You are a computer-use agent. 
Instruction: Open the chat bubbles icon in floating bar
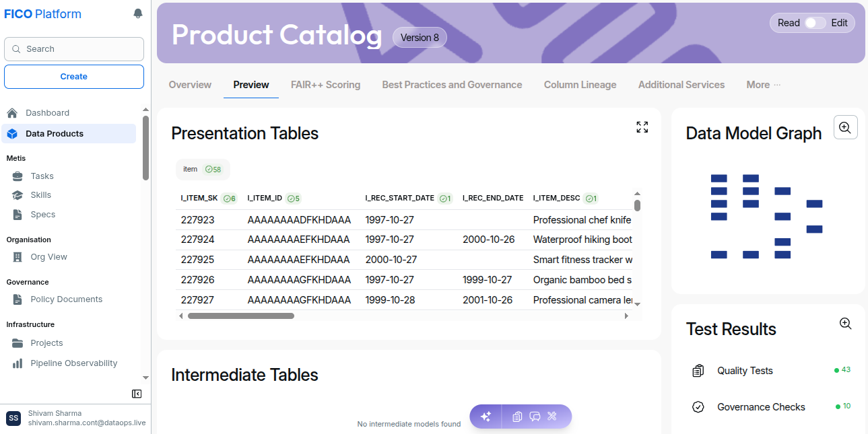tap(535, 417)
